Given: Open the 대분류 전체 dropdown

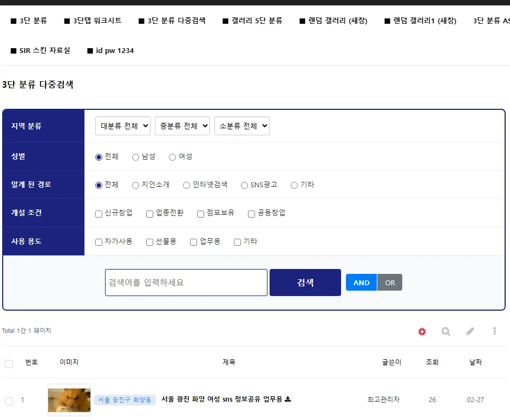Looking at the screenshot, I should 123,126.
